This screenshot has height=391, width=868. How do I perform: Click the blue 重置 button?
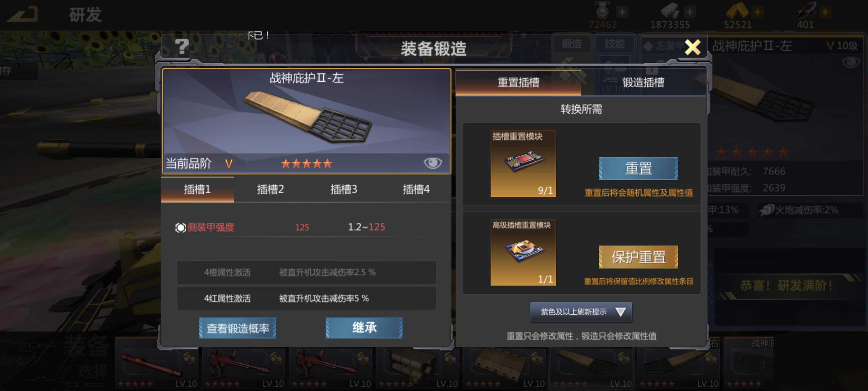point(638,168)
